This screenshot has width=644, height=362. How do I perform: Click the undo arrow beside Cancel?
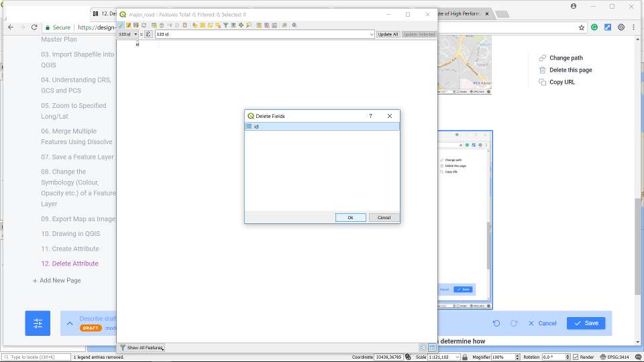(496, 323)
